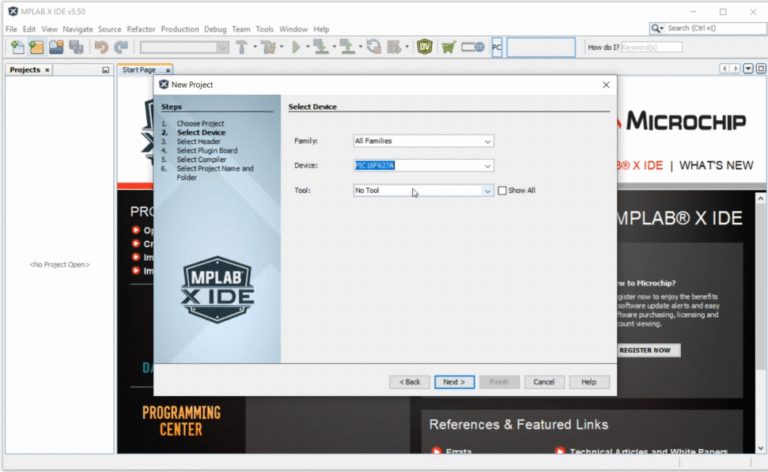Click the Help button in New Project dialog

click(x=589, y=382)
